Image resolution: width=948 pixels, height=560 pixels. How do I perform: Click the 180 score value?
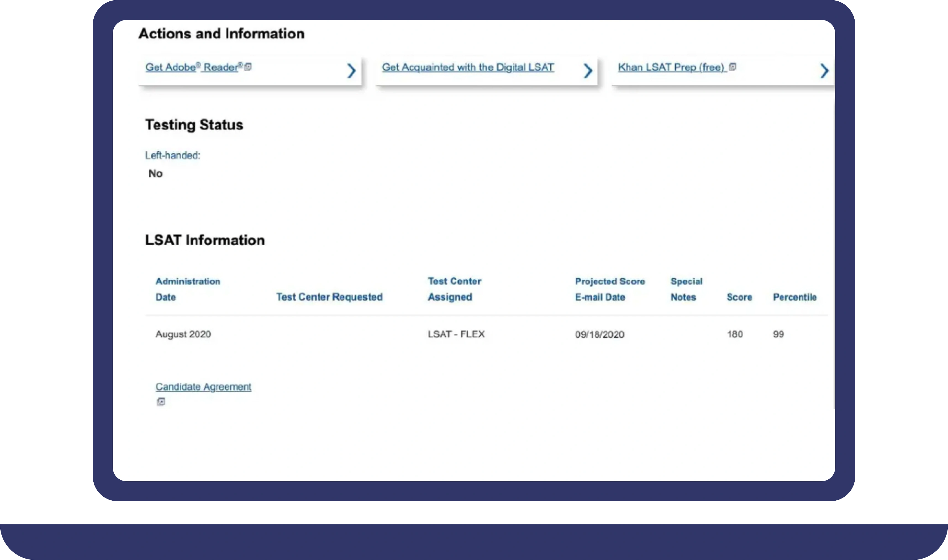735,334
